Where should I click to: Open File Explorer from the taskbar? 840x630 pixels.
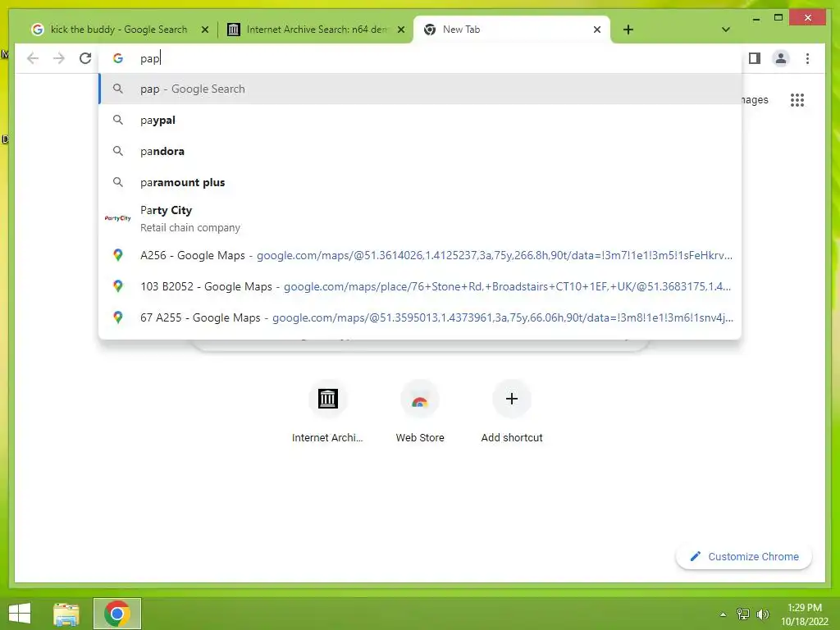point(66,614)
